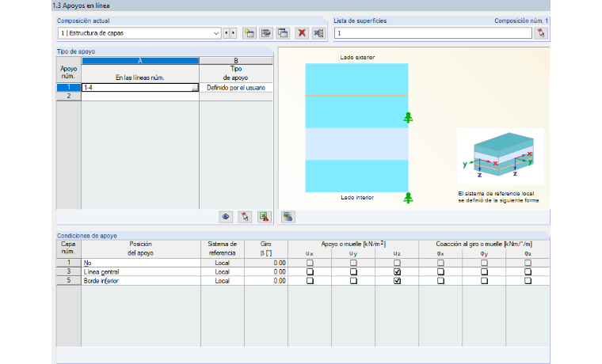Viewport: 602px width, 364px height.
Task: Select support row number 1
Action: tap(69, 88)
